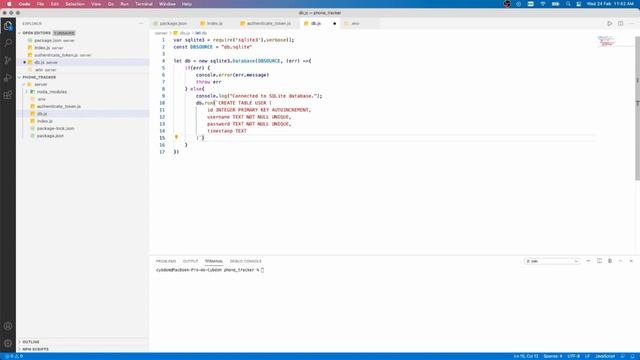Kill the terminal with the trash icon
Screen dimensions: 640x360
click(x=610, y=261)
